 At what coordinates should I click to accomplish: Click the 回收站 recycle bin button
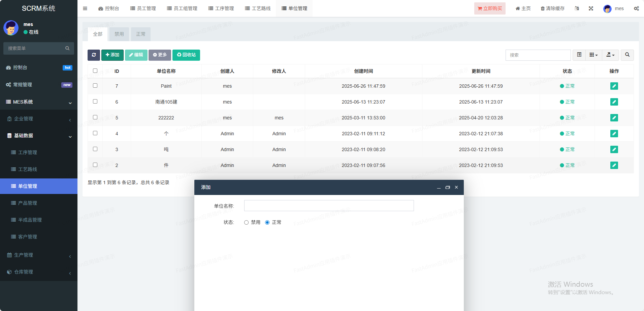coord(186,55)
